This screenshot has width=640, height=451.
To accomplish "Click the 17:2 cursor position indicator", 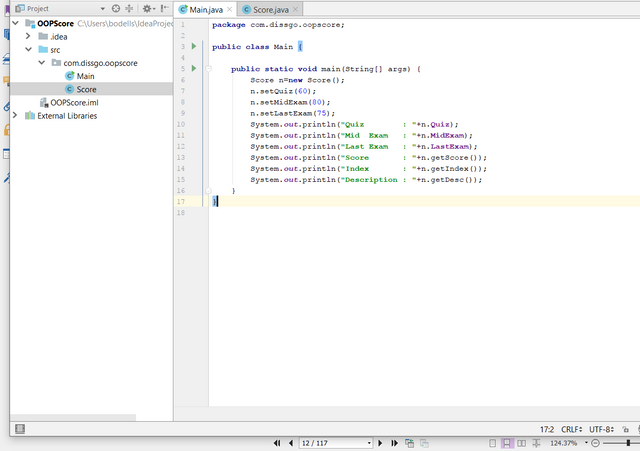I will (x=547, y=429).
